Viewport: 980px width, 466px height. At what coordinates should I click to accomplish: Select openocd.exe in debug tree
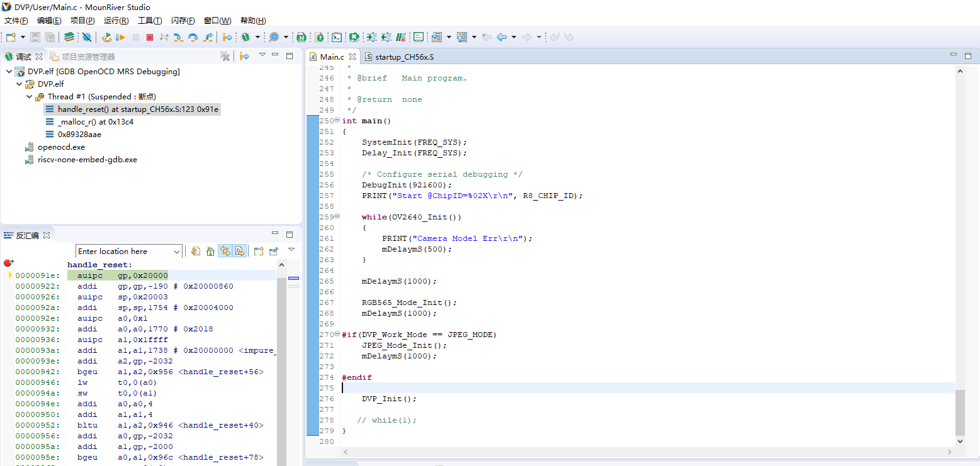[x=61, y=147]
